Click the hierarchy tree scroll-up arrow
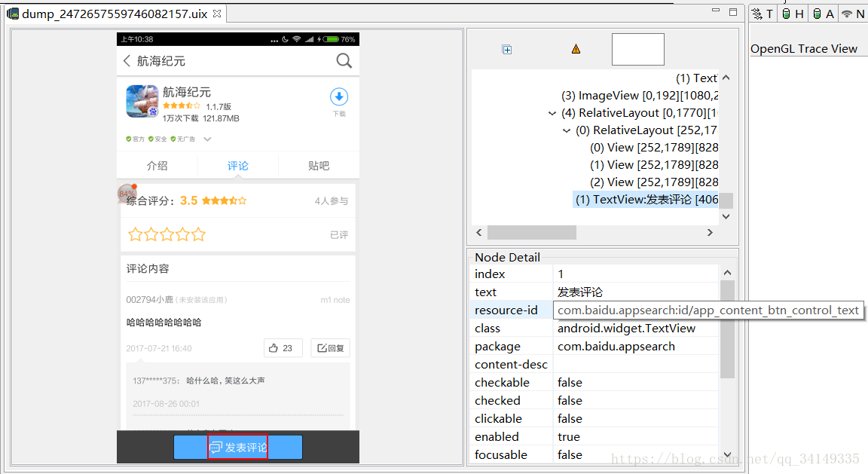 click(726, 78)
